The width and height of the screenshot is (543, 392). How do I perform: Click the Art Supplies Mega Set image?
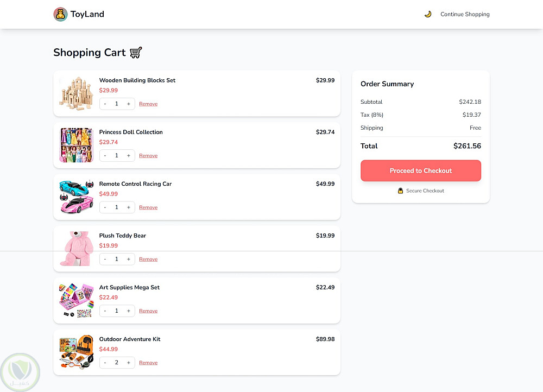tap(76, 300)
